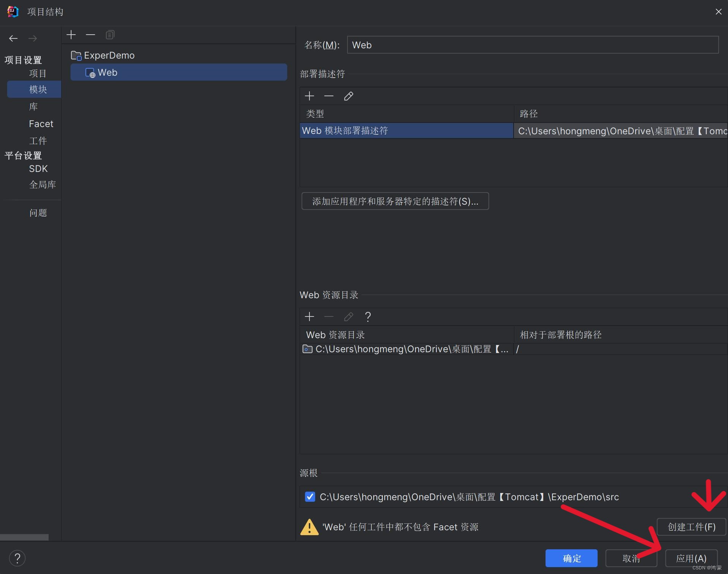This screenshot has height=574, width=728.
Task: Open Facet settings page
Action: [41, 124]
